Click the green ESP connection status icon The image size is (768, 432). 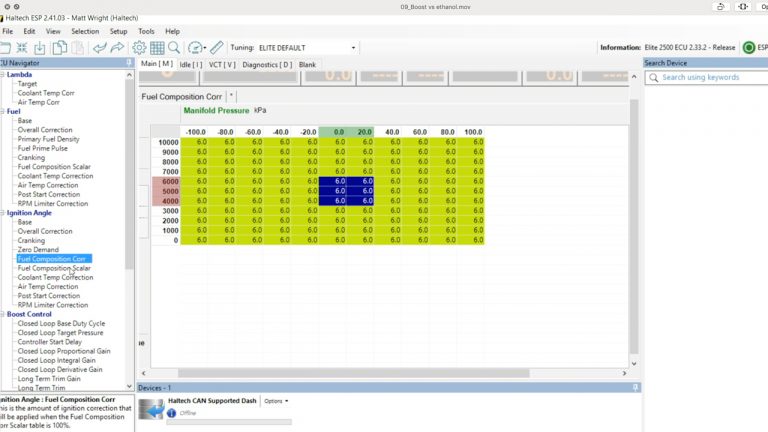(x=749, y=47)
